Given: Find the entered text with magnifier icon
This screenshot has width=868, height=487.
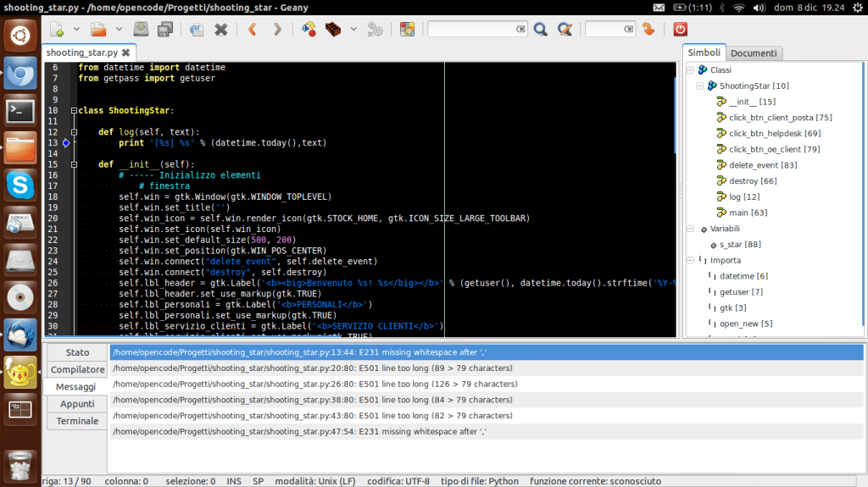Looking at the screenshot, I should [x=541, y=30].
